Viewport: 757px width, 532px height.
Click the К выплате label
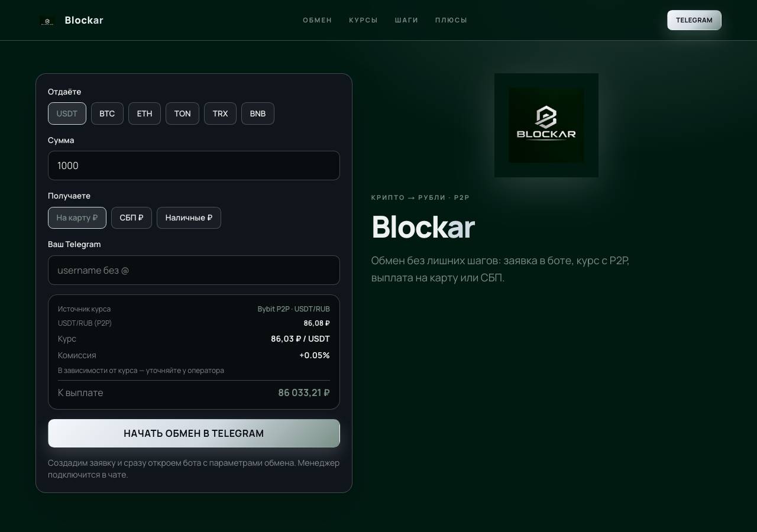[80, 392]
